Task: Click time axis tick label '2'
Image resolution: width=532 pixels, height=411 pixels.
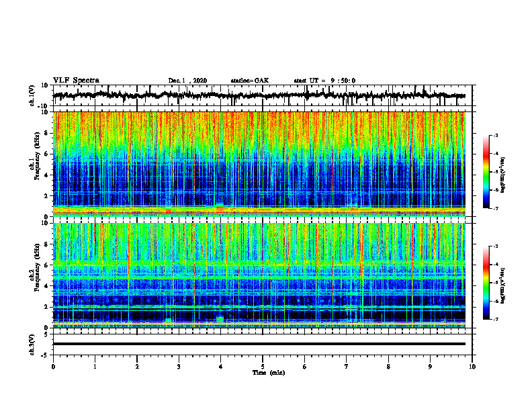Action: coord(137,367)
